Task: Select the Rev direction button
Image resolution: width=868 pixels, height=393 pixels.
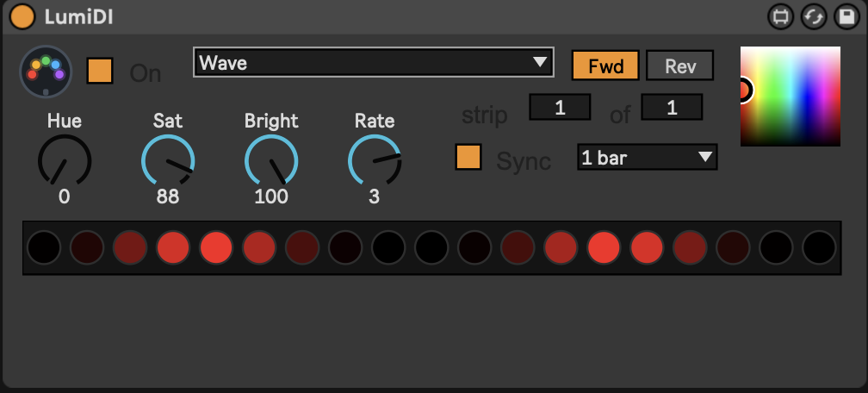Action: [679, 66]
